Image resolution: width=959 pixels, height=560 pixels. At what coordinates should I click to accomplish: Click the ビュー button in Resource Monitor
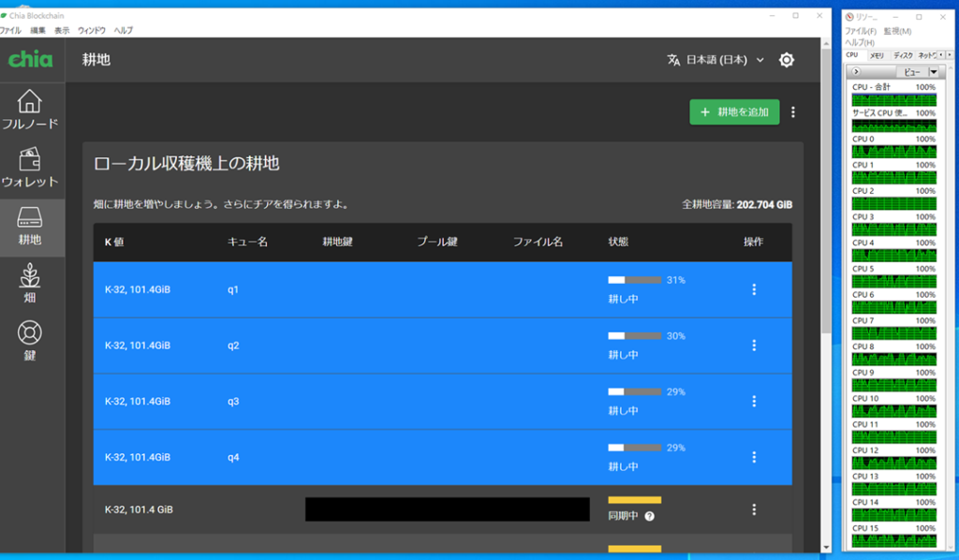coord(911,72)
